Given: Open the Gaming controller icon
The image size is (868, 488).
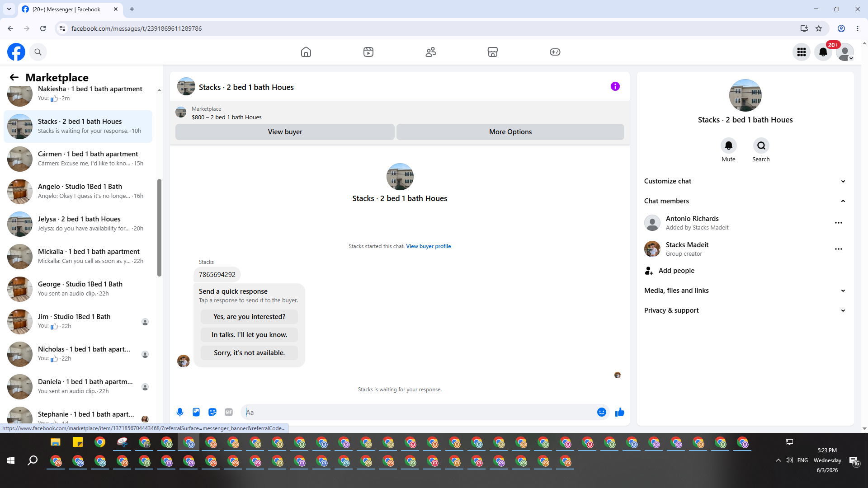Looking at the screenshot, I should pos(555,52).
